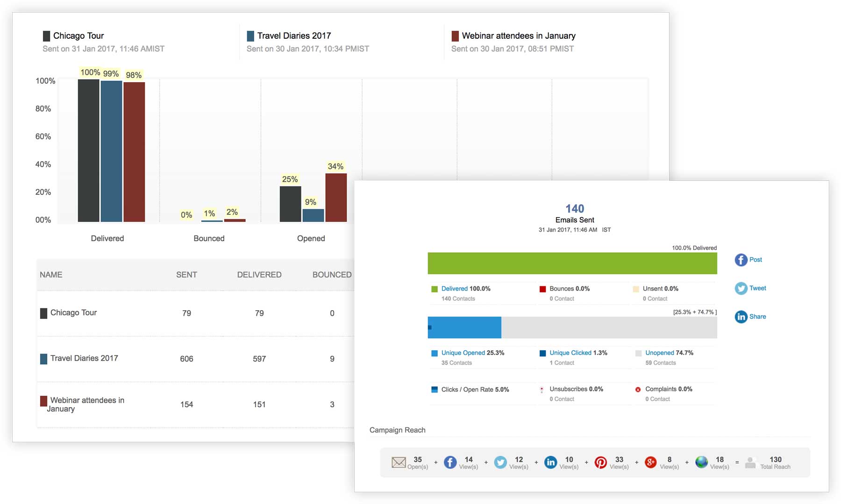The image size is (841, 504).
Task: Click the Chicago Tour legend color swatch
Action: [x=46, y=36]
